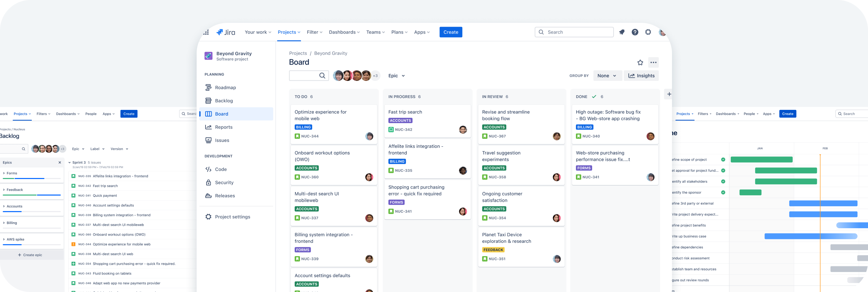Image resolution: width=868 pixels, height=292 pixels.
Task: Focus the board search input box
Action: pos(309,76)
